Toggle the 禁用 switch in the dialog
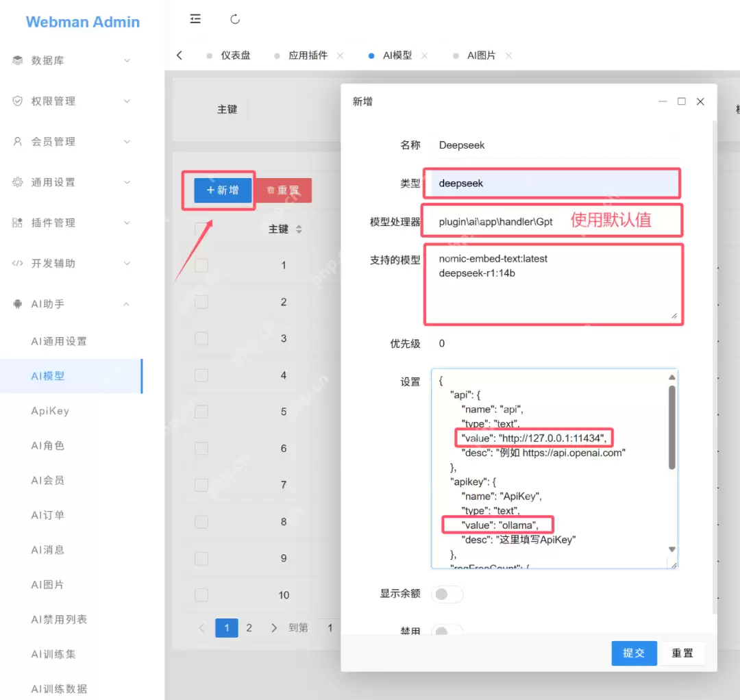This screenshot has height=700, width=740. click(447, 629)
